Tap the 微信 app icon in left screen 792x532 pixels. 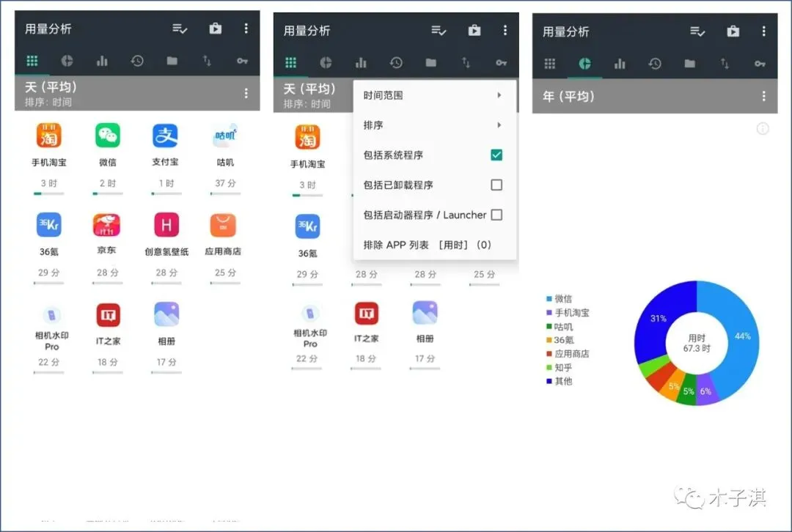click(108, 136)
